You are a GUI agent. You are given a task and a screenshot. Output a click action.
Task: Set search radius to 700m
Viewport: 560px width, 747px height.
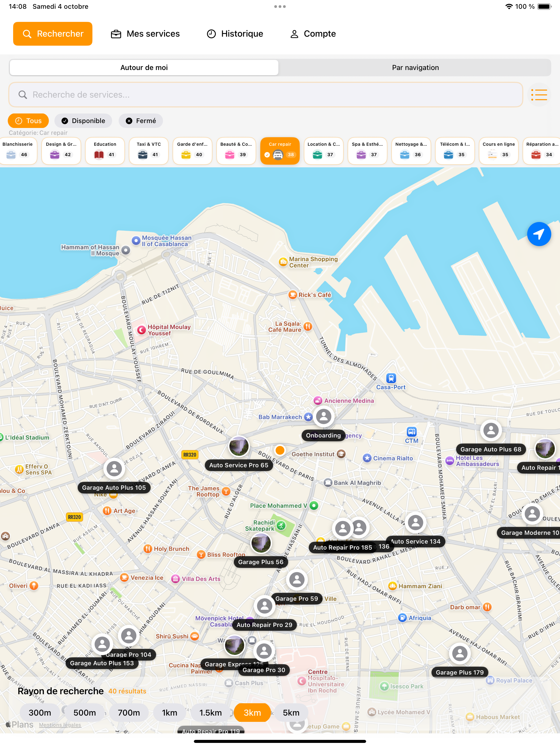pyautogui.click(x=129, y=713)
